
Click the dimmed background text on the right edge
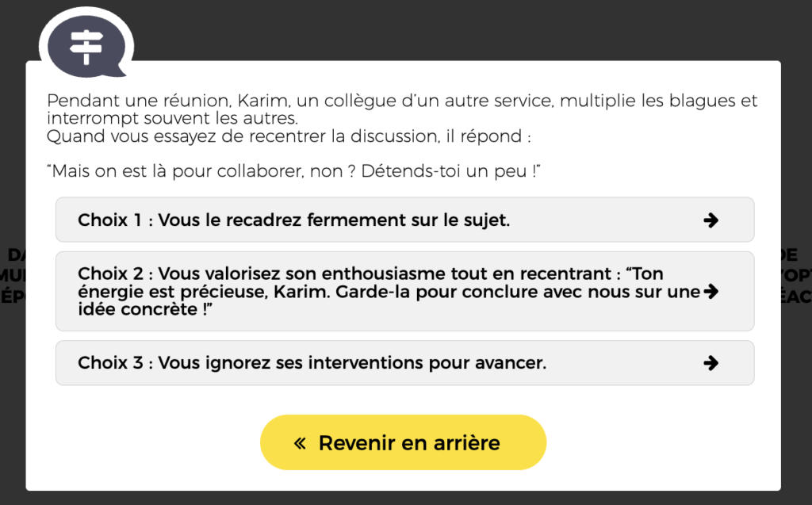(x=796, y=275)
